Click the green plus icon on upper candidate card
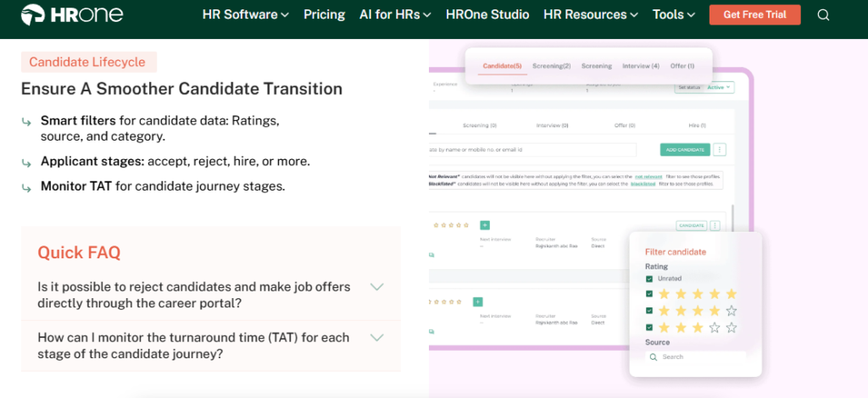The height and width of the screenshot is (398, 868). click(485, 225)
